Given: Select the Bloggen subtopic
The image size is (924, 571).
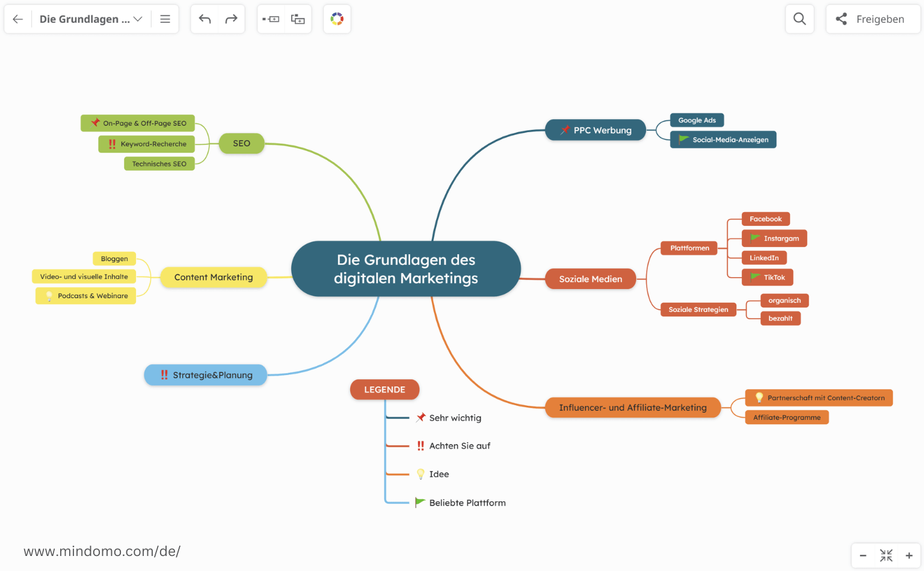Looking at the screenshot, I should click(114, 258).
